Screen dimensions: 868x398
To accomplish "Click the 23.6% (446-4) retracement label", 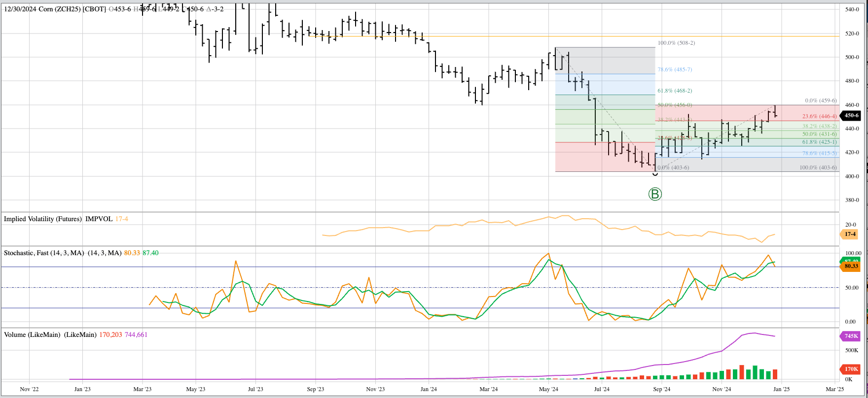I will click(819, 116).
